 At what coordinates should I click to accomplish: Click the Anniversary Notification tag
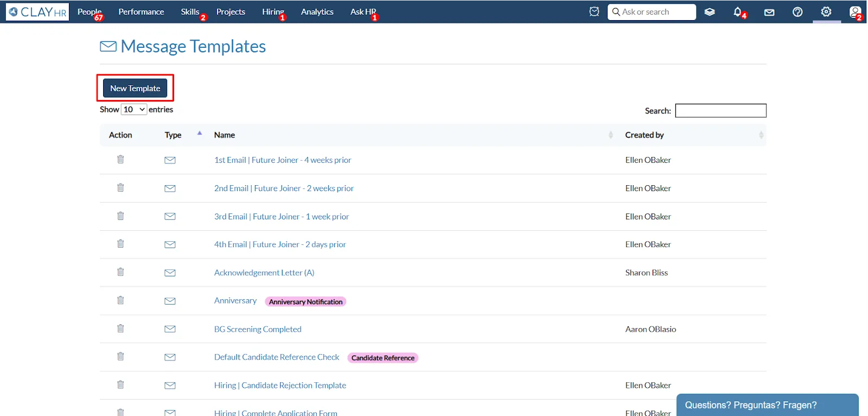pyautogui.click(x=305, y=301)
